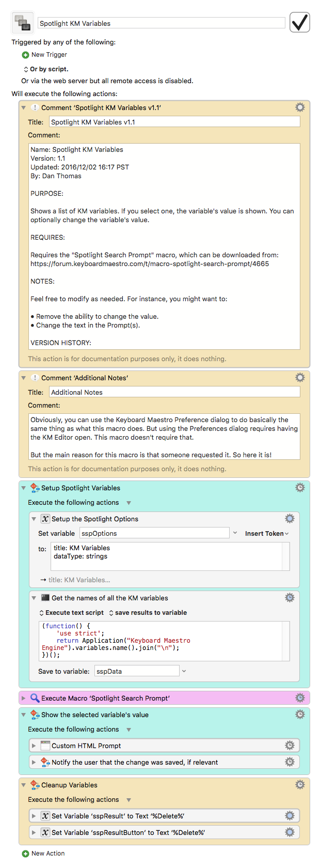The image size is (321, 868).
Task: Toggle the macro enabled checkmark
Action: point(300,23)
